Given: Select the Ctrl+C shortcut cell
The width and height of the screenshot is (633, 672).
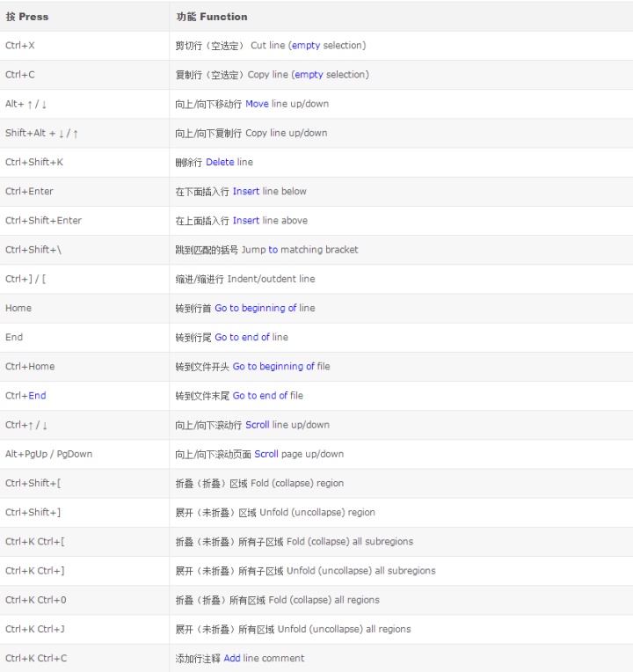Looking at the screenshot, I should (x=84, y=75).
